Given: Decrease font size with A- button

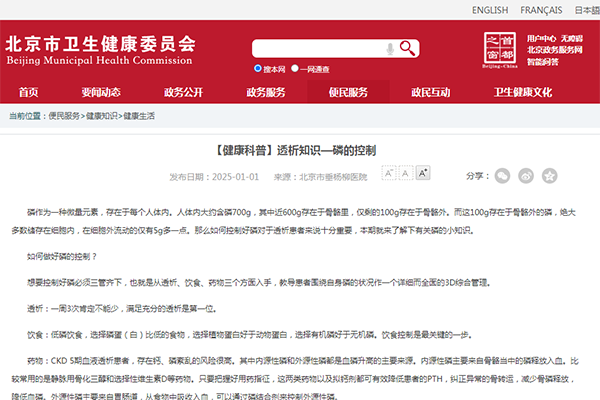Looking at the screenshot, I should 389,176.
